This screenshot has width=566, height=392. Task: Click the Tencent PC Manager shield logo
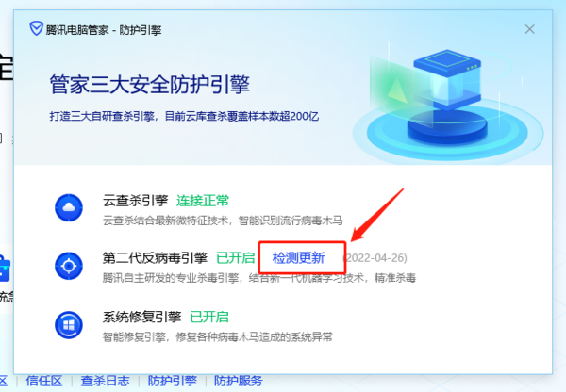point(36,28)
